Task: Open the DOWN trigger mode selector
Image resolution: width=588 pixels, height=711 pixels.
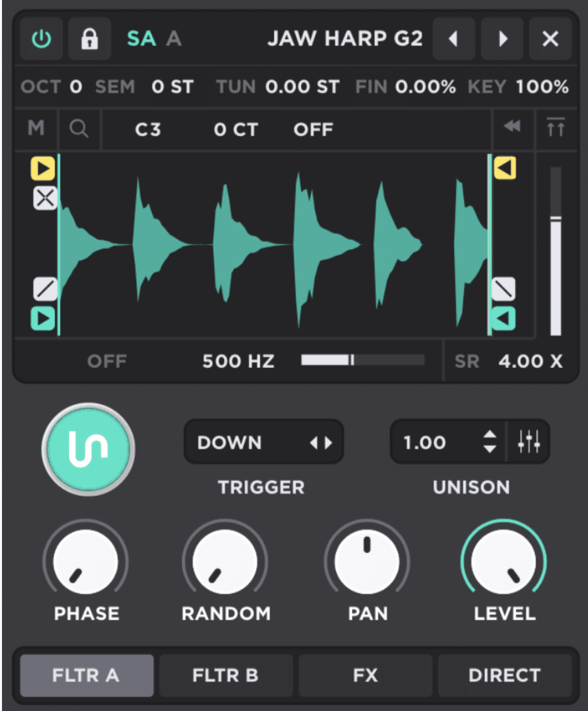Action: coord(263,442)
